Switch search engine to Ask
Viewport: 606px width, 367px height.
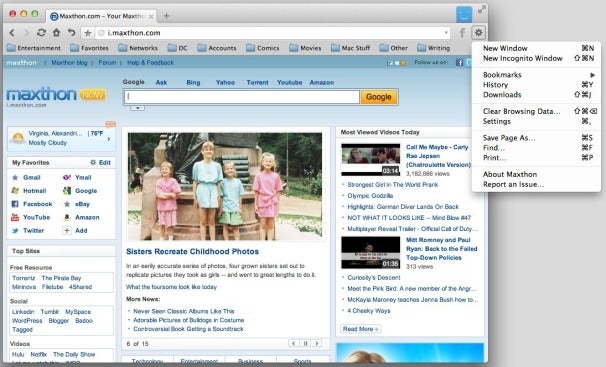pyautogui.click(x=162, y=82)
